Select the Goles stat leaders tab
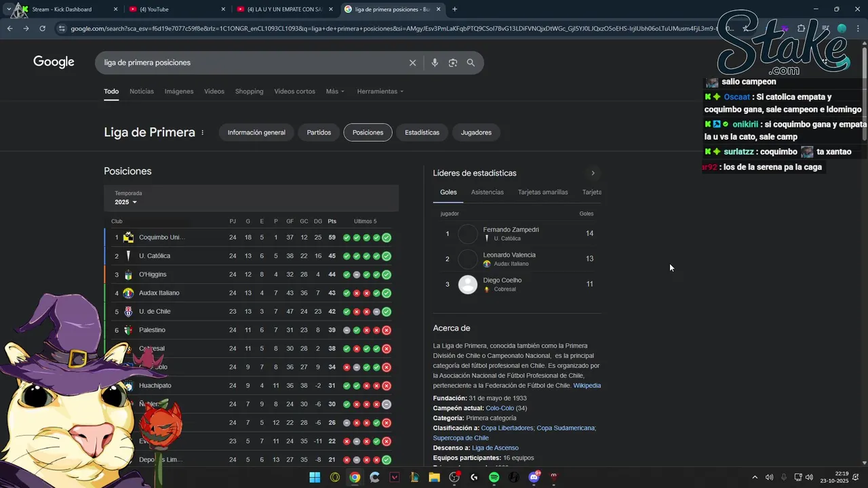 pyautogui.click(x=448, y=192)
